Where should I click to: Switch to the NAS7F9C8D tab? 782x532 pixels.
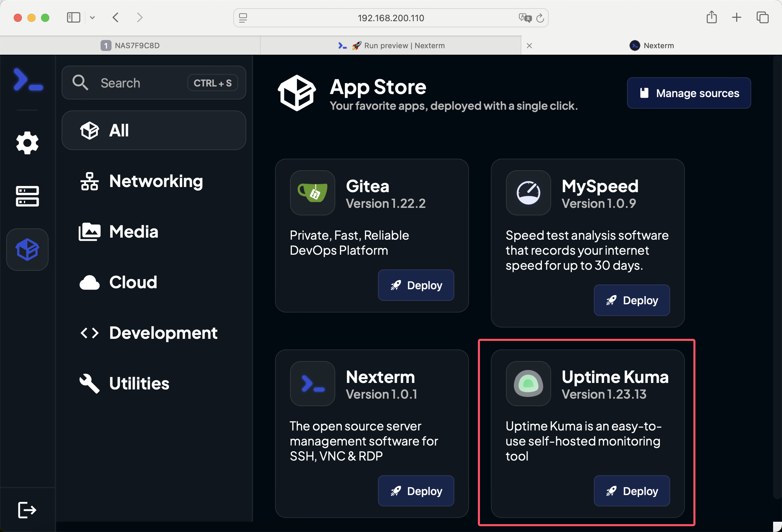(130, 45)
